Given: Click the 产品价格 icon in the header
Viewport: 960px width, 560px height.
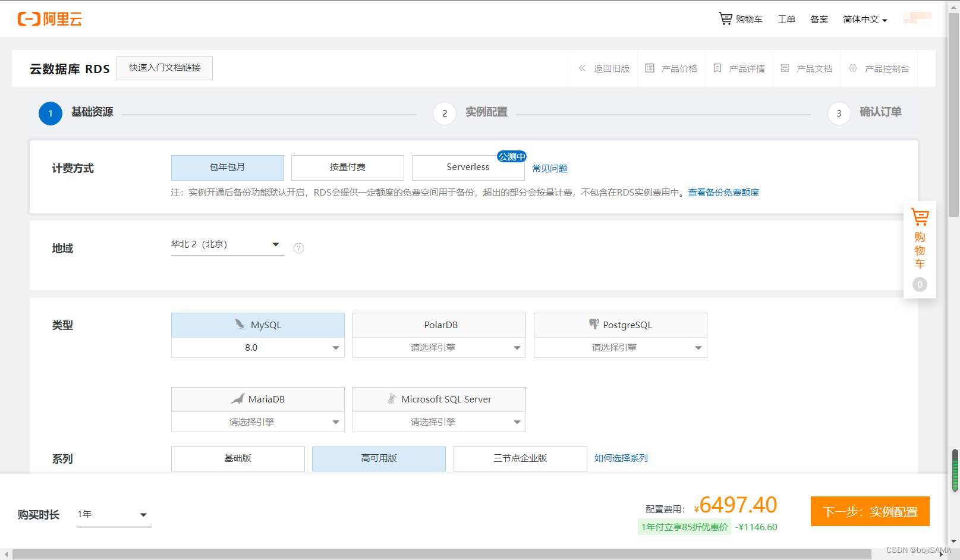Looking at the screenshot, I should point(650,68).
